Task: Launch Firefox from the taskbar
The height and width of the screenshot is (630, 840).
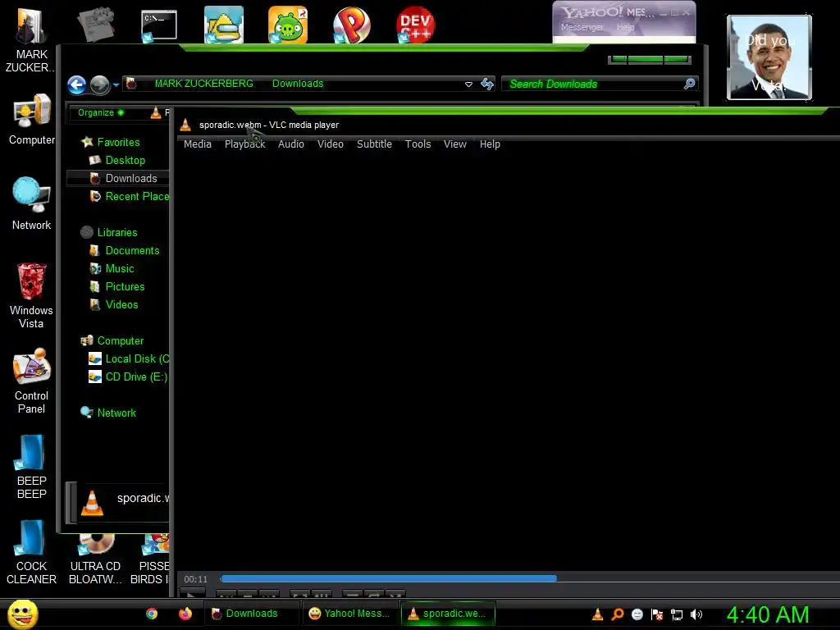Action: pyautogui.click(x=185, y=614)
